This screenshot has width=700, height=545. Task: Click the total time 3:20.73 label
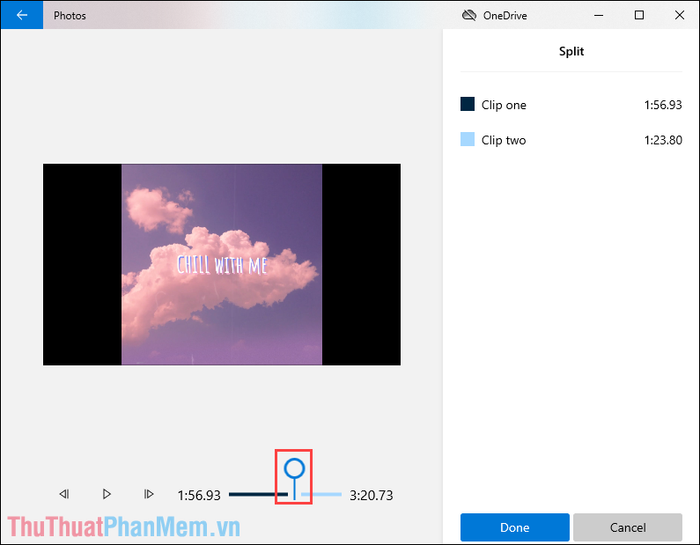(x=371, y=495)
